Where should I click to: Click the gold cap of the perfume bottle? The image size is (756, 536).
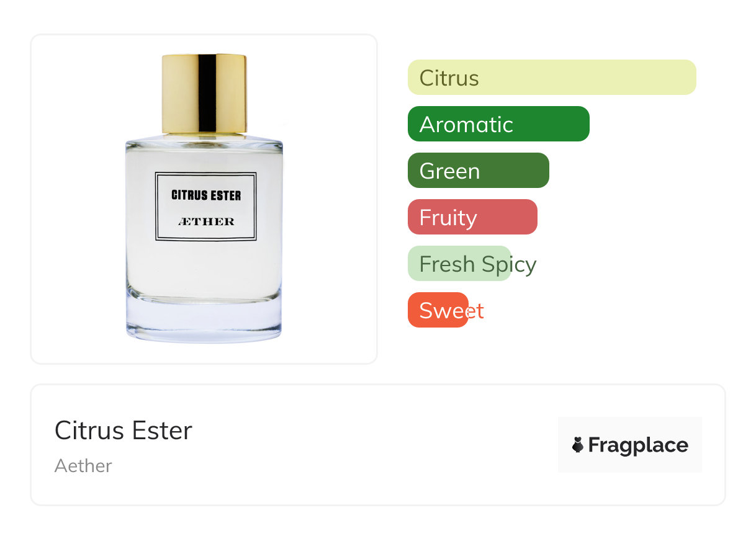click(204, 94)
